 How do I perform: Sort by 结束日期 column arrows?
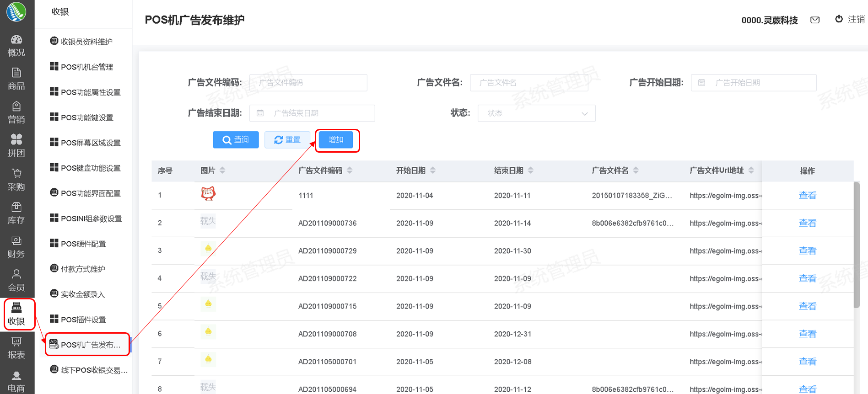point(531,170)
